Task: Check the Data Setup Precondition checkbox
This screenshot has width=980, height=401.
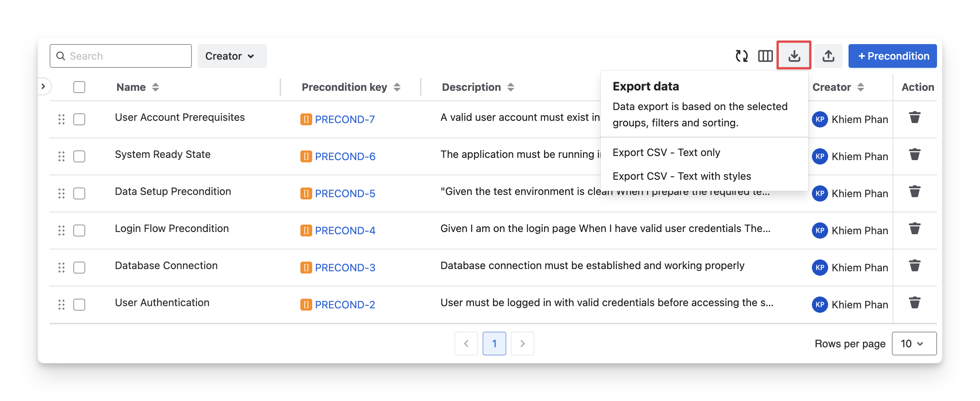Action: pyautogui.click(x=79, y=193)
